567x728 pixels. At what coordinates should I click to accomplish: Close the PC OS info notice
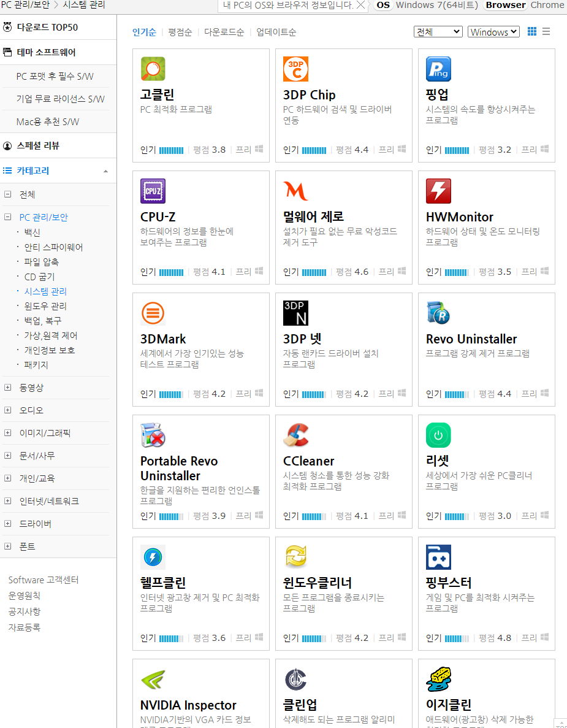click(x=360, y=5)
